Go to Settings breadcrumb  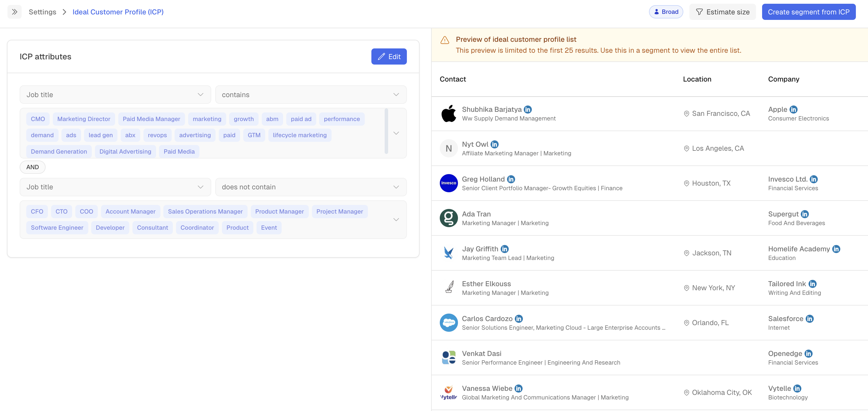(42, 12)
